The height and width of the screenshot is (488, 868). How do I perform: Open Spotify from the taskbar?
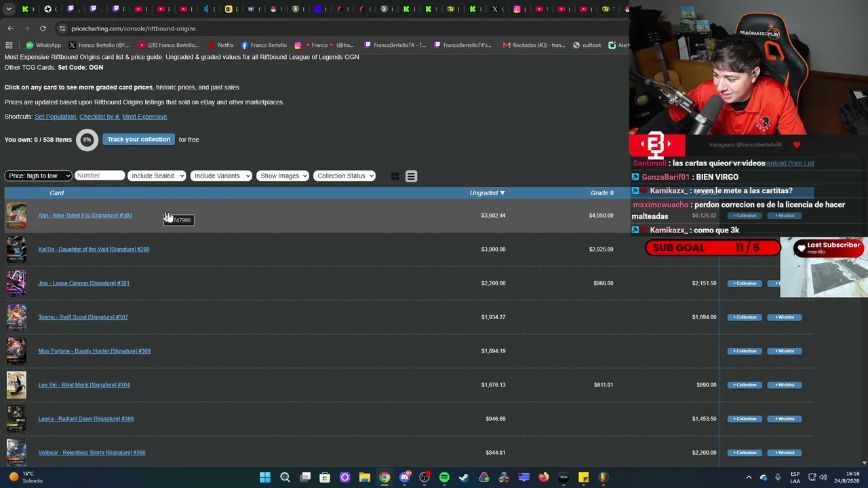coord(444,477)
